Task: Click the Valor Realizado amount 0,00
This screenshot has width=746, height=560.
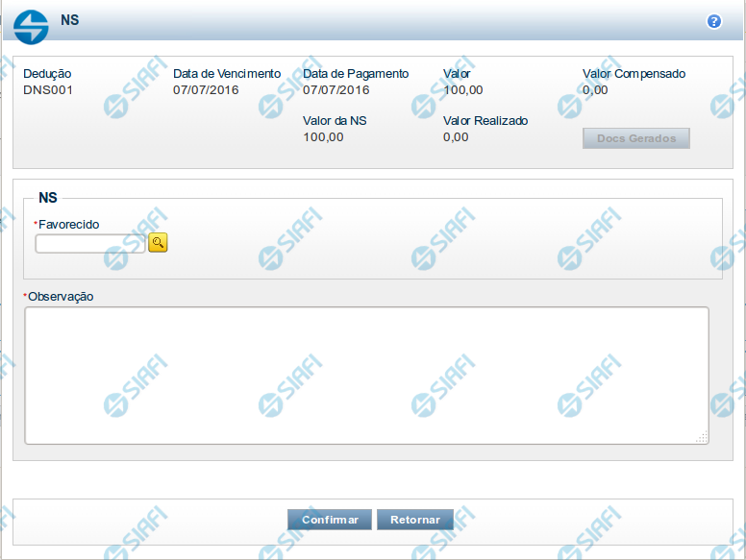Action: coord(456,136)
